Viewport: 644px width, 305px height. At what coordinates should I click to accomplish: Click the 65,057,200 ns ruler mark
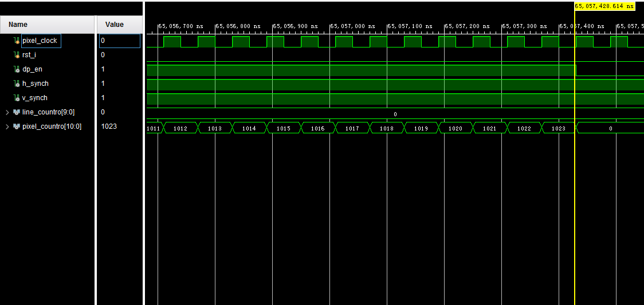pos(468,26)
